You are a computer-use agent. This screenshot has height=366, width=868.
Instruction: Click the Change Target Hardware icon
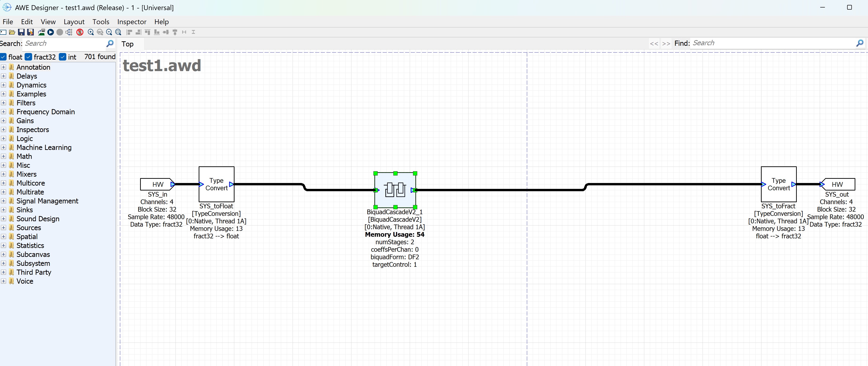coord(41,32)
